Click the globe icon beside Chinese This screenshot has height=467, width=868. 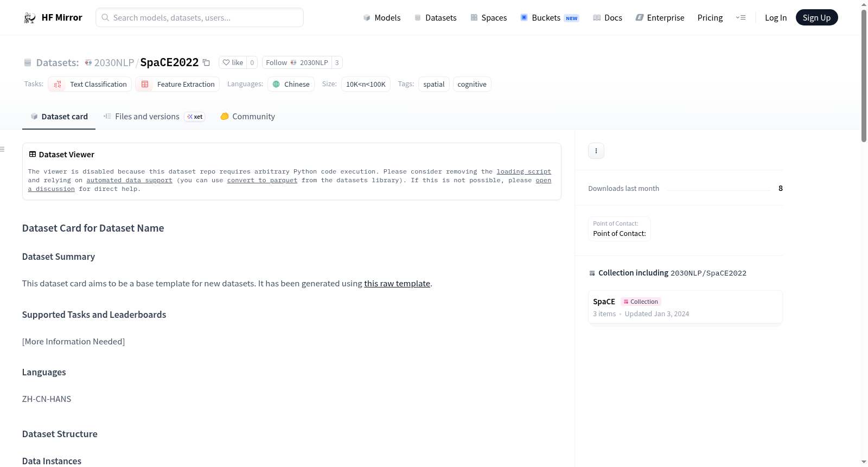pyautogui.click(x=276, y=84)
